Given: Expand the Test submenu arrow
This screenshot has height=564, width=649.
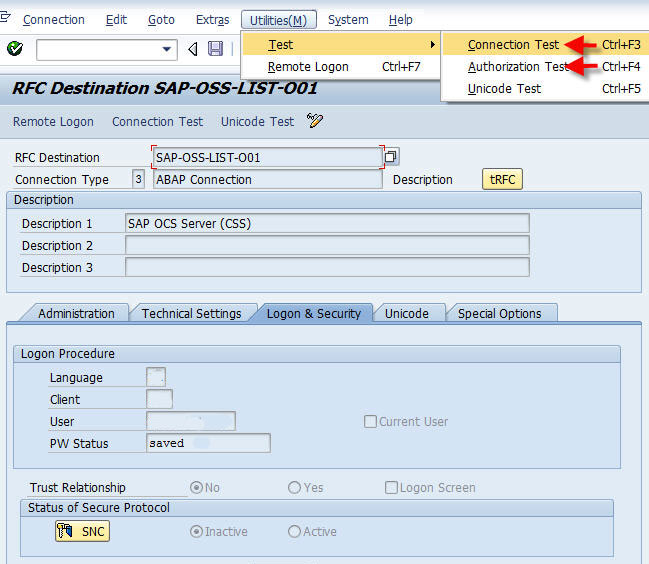Looking at the screenshot, I should tap(432, 44).
